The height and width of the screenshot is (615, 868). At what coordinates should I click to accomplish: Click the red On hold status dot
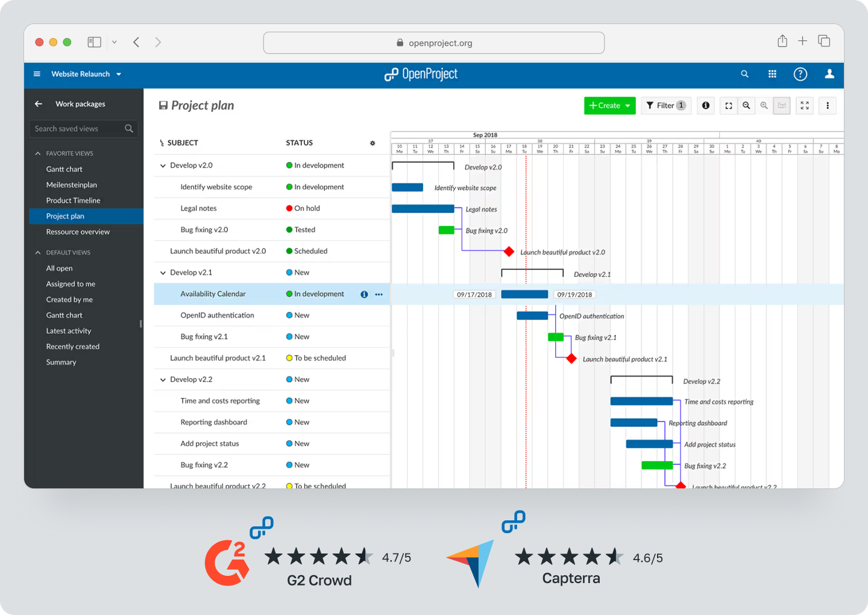(289, 208)
